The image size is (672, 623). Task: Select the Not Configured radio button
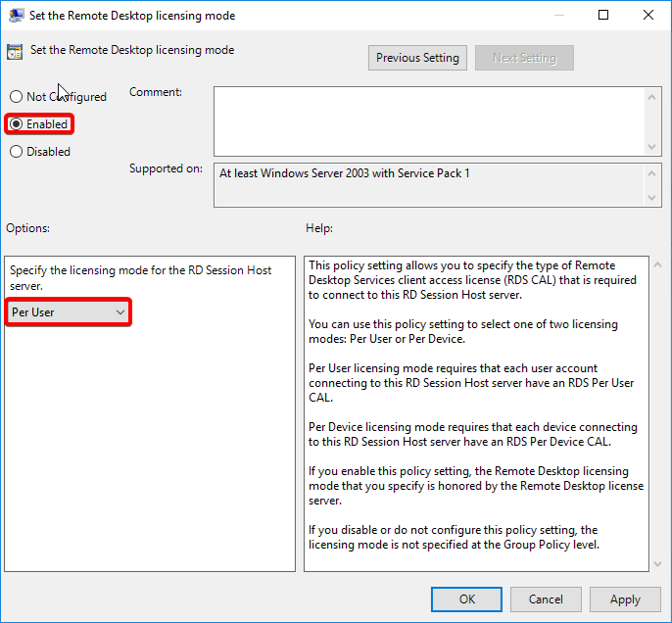pyautogui.click(x=16, y=97)
